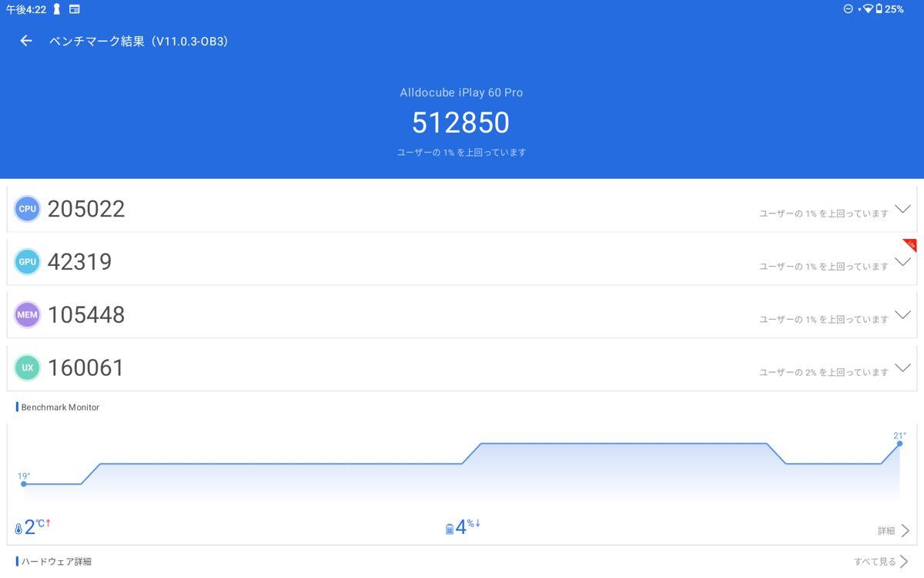The height and width of the screenshot is (578, 924).
Task: Tap the back arrow icon
Action: click(x=26, y=41)
